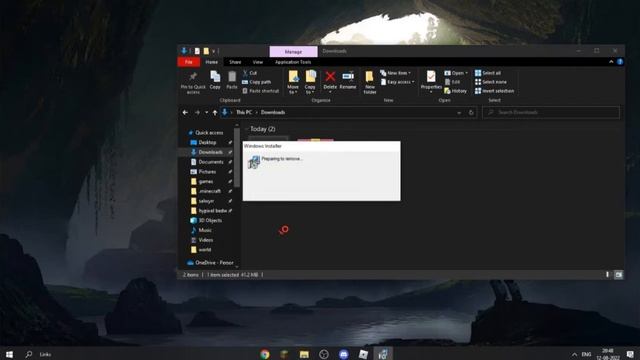Click the Forward navigation arrow

click(x=197, y=112)
